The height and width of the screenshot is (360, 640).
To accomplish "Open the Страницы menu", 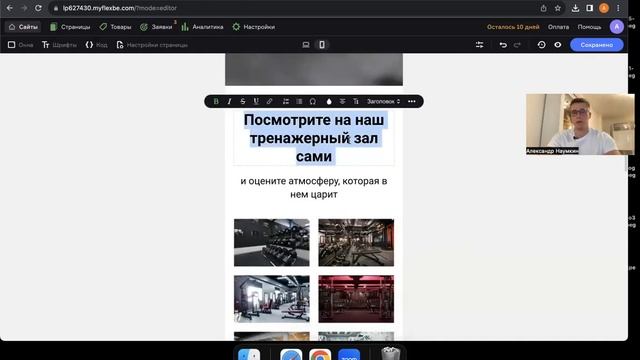I will tap(70, 27).
